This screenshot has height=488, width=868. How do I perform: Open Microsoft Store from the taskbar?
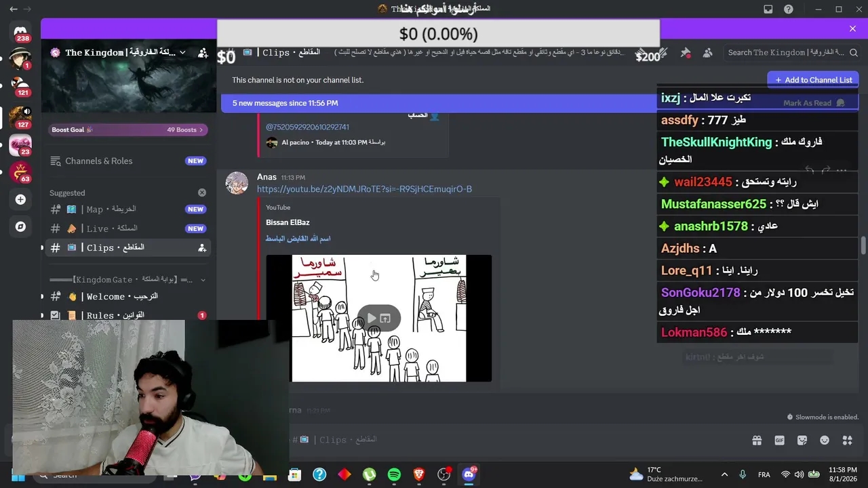294,474
